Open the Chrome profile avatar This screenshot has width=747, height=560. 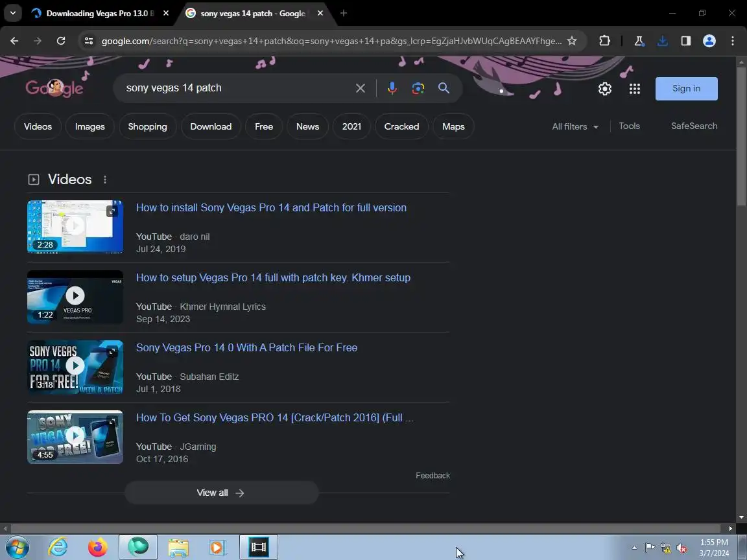pyautogui.click(x=709, y=41)
